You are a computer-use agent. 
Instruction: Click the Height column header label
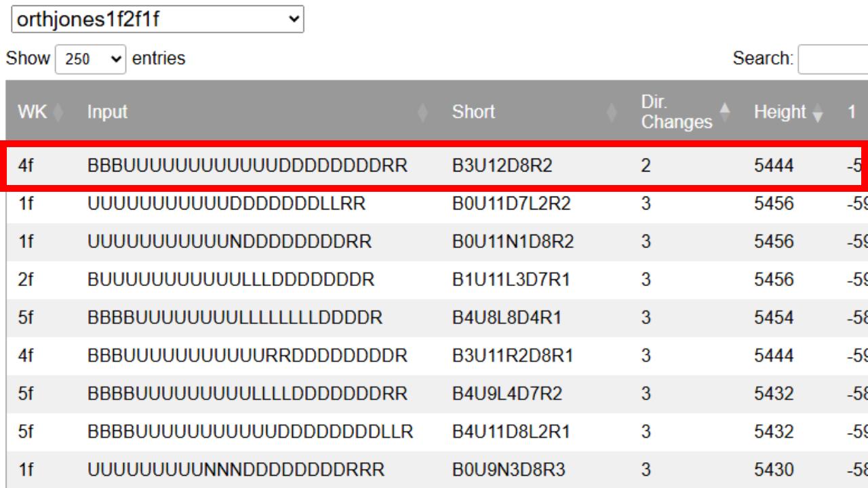tap(779, 113)
